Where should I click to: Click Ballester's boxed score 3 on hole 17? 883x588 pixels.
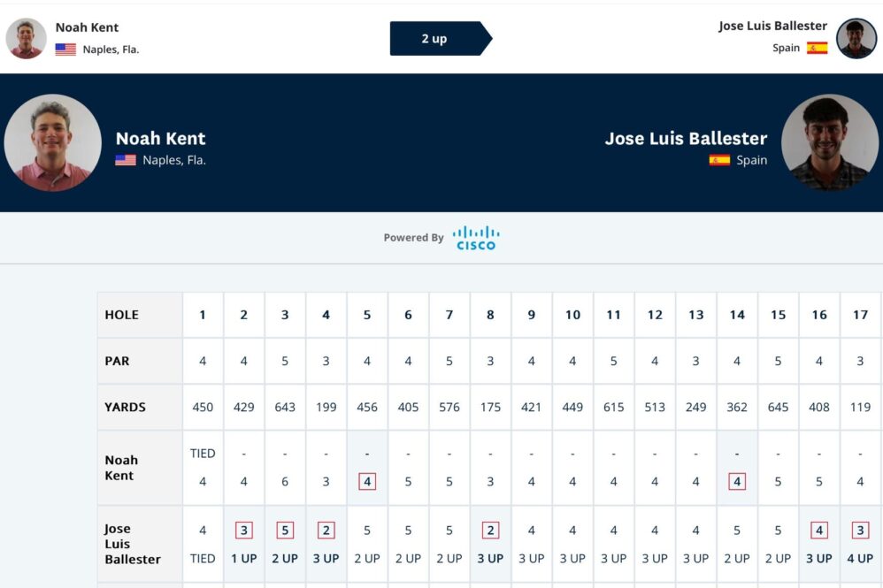click(860, 531)
